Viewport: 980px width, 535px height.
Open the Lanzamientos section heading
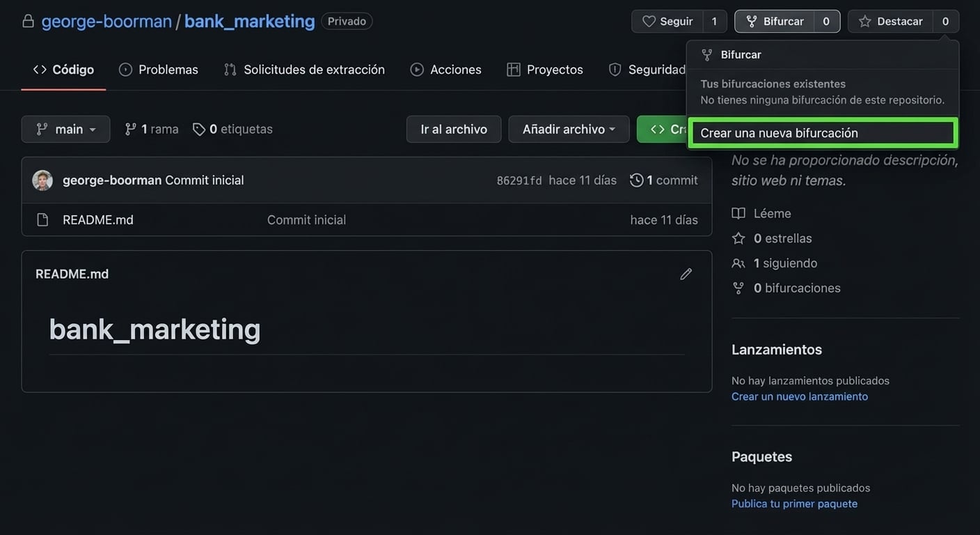coord(777,350)
